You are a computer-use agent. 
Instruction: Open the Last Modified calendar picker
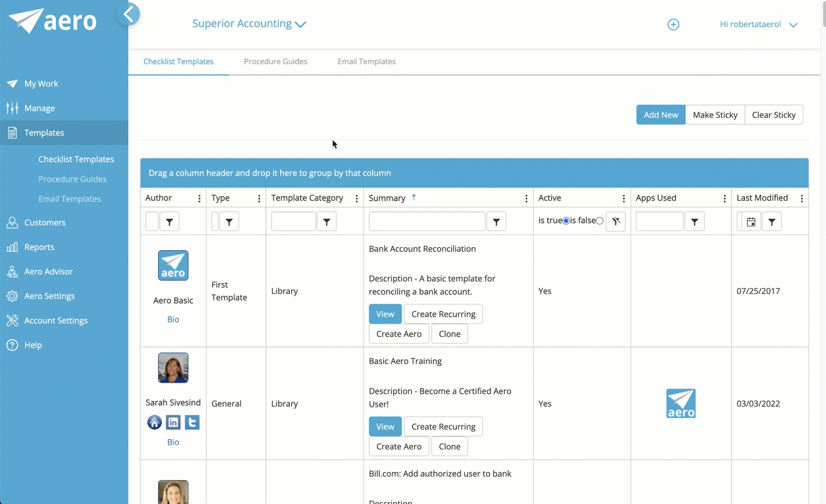tap(751, 222)
